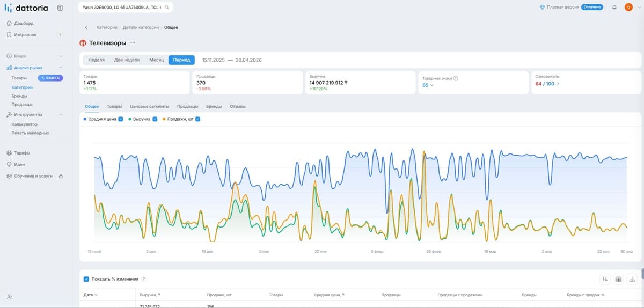Open Бренды in the sidebar
Screen dimensions: 644x308
19,96
